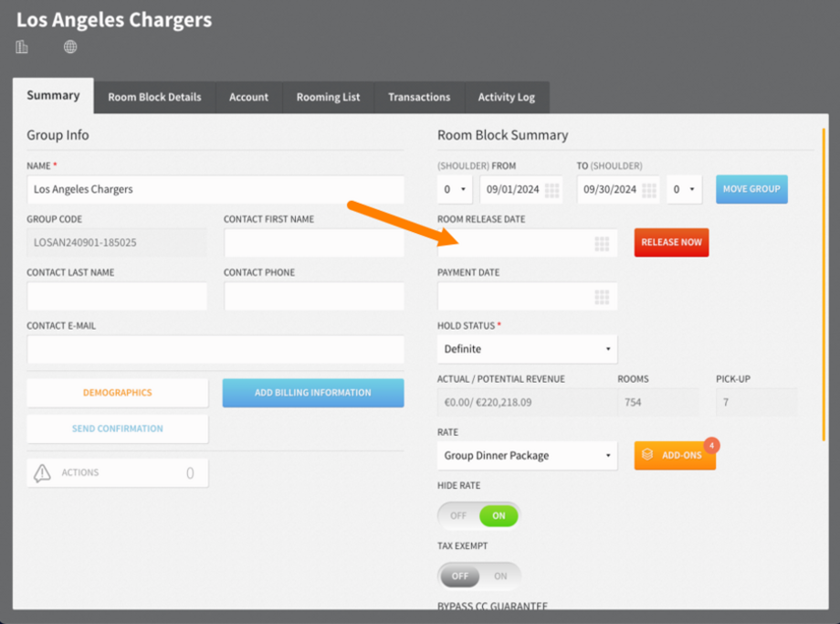Click the Los Angeles Chargers page title
Image resolution: width=840 pixels, height=624 pixels.
click(114, 20)
